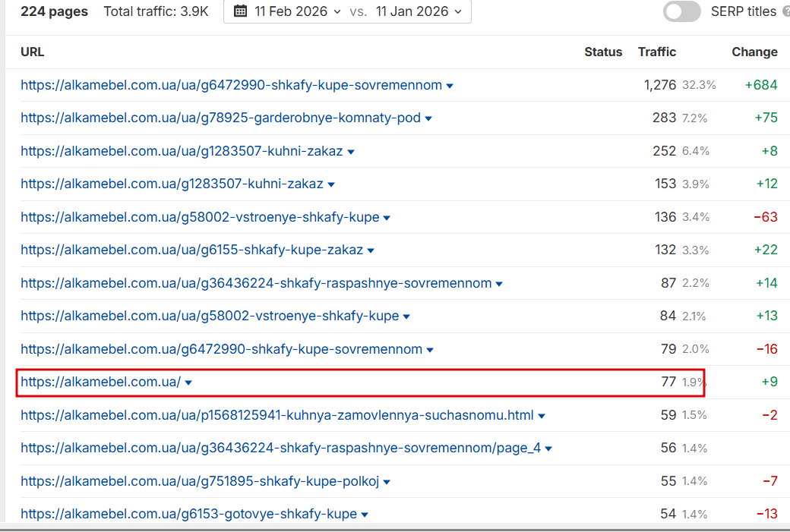Click the Status column header
790x532 pixels.
pos(602,52)
